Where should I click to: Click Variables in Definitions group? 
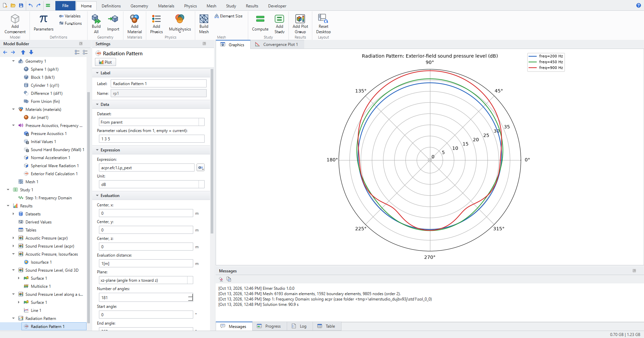click(x=70, y=16)
